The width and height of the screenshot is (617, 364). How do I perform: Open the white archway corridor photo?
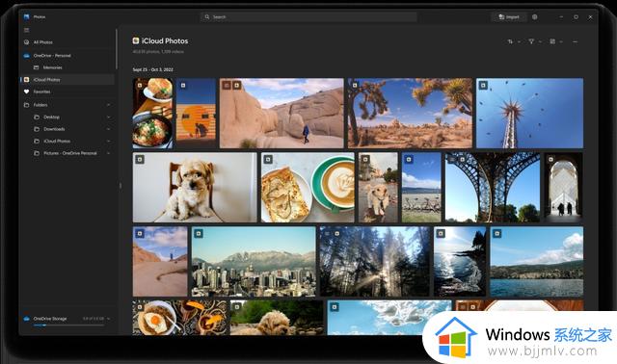coord(563,188)
